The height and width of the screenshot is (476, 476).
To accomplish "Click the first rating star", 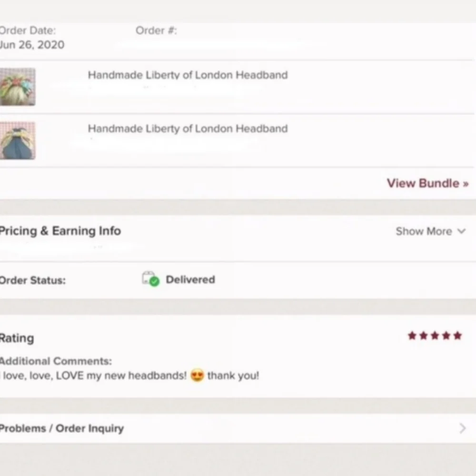I will 412,336.
